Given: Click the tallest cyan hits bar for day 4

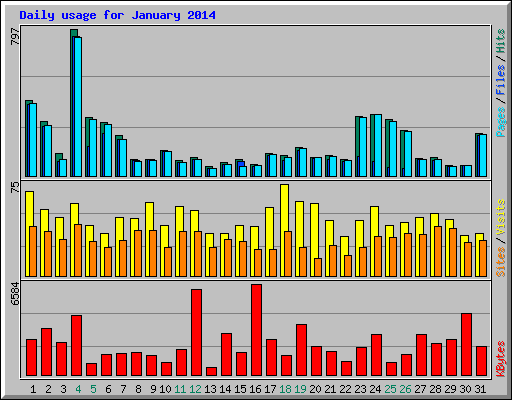Looking at the screenshot, I should [x=78, y=107].
